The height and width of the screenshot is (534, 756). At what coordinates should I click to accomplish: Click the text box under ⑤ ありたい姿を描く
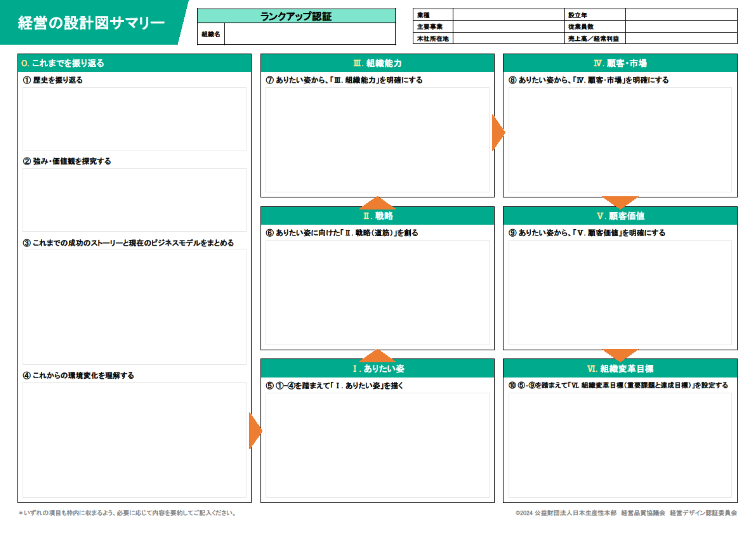pos(377,445)
